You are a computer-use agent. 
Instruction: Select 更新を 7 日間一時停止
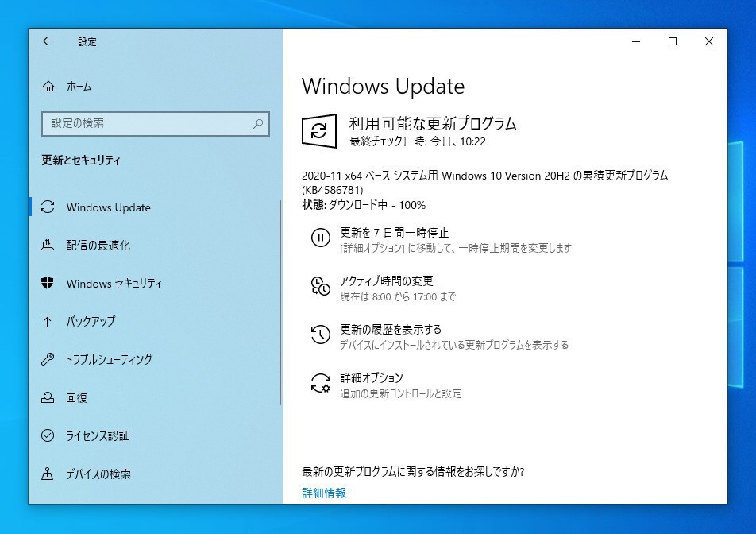click(394, 233)
